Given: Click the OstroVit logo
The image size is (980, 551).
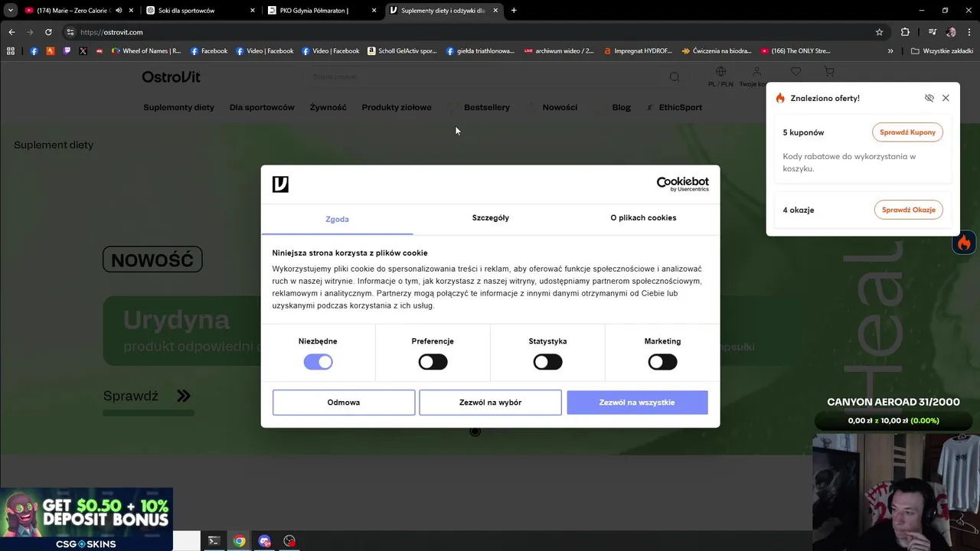Looking at the screenshot, I should coord(171,77).
